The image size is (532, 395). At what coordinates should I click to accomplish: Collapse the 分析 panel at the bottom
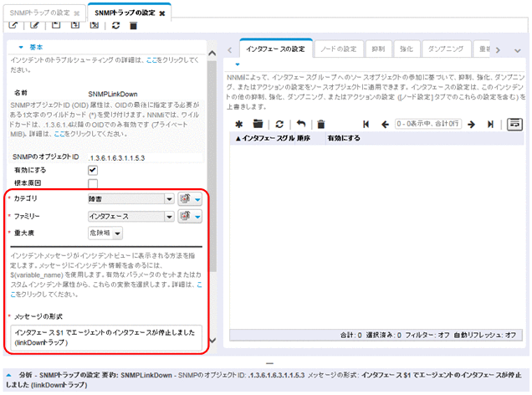tap(9, 375)
